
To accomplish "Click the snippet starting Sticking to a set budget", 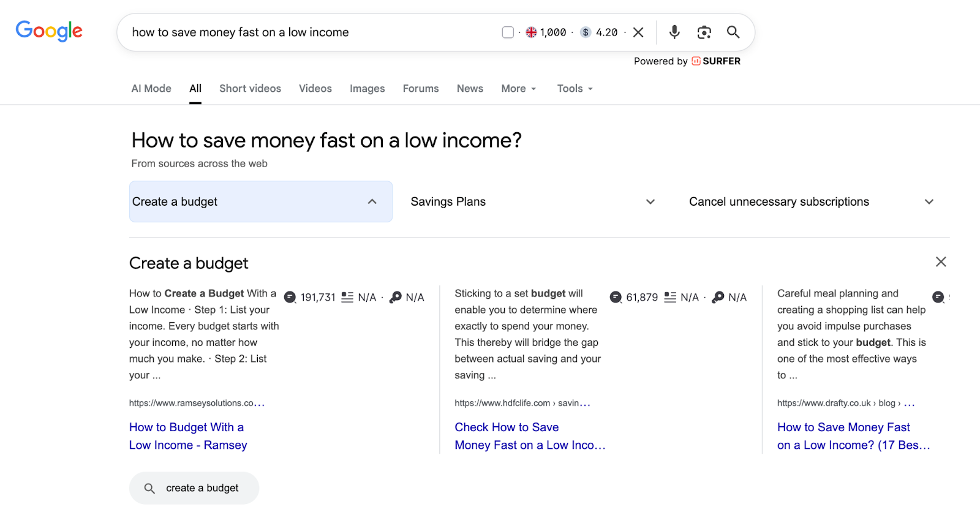I will (527, 334).
